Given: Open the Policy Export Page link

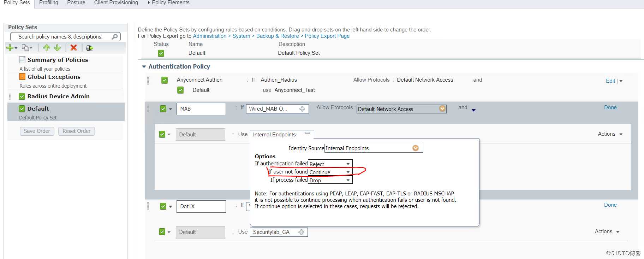Looking at the screenshot, I should point(327,36).
